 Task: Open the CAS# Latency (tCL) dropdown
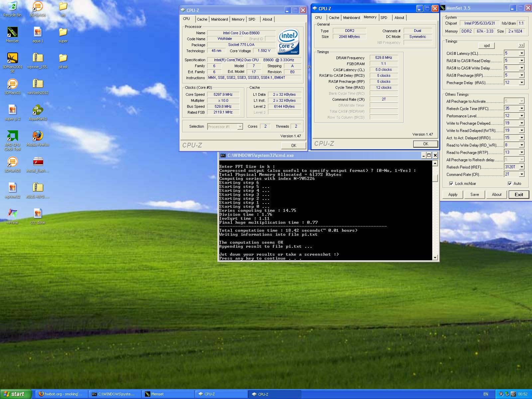tap(522, 53)
